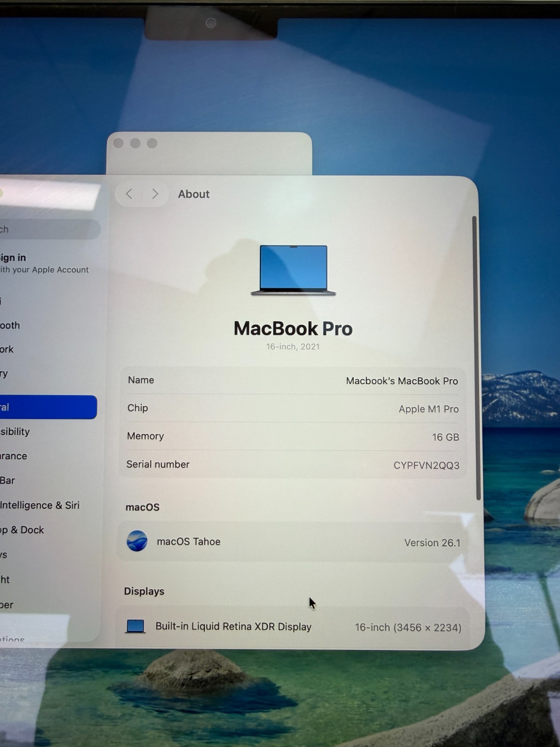Click the sidebar Search field

[x=49, y=229]
